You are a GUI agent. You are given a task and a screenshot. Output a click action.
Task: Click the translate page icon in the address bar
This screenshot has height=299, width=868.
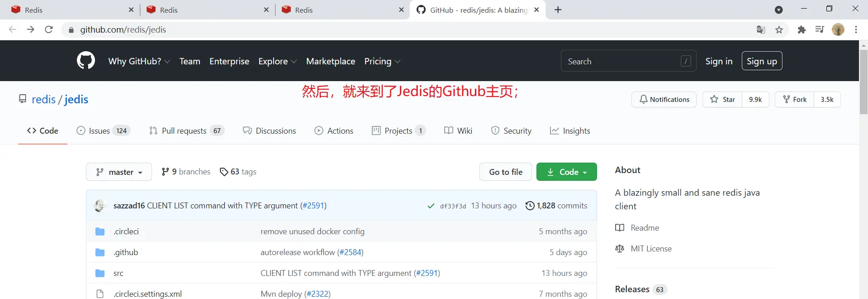761,30
